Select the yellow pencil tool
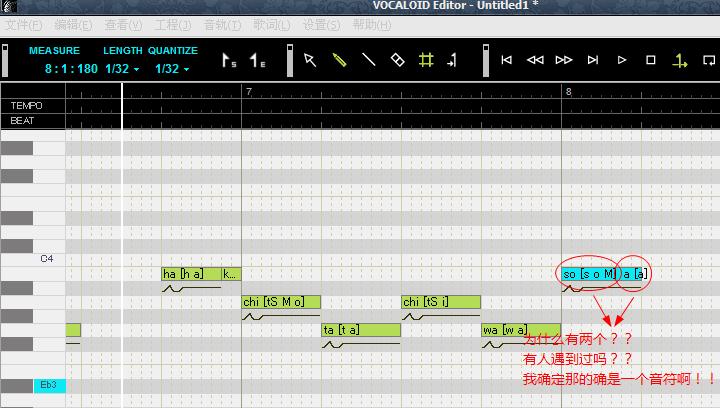 click(x=339, y=60)
